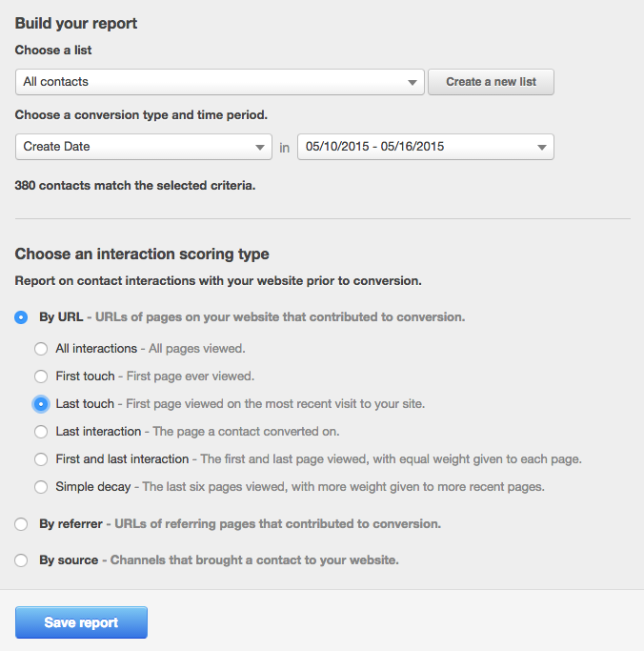Choose First and last interaction option
Viewport: 644px width, 651px height.
coord(41,459)
